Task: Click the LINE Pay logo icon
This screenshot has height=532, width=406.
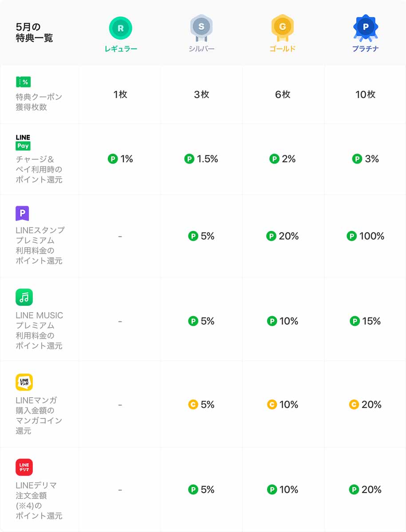Action: coord(23,142)
